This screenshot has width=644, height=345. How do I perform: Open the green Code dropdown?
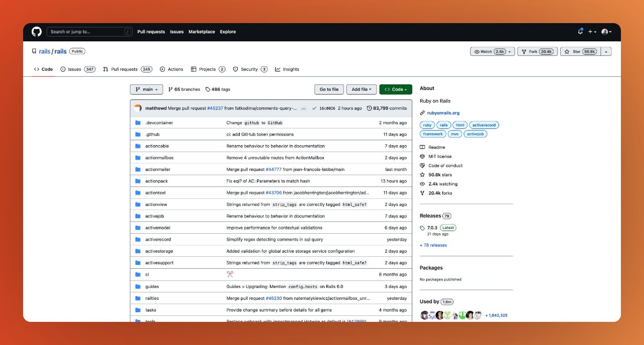pyautogui.click(x=396, y=90)
